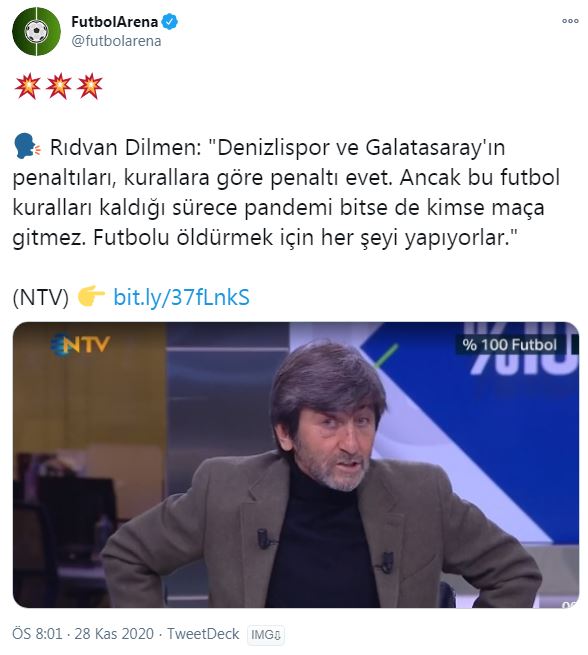This screenshot has width=588, height=655.
Task: Click the TweetDeck source label
Action: coord(203,634)
